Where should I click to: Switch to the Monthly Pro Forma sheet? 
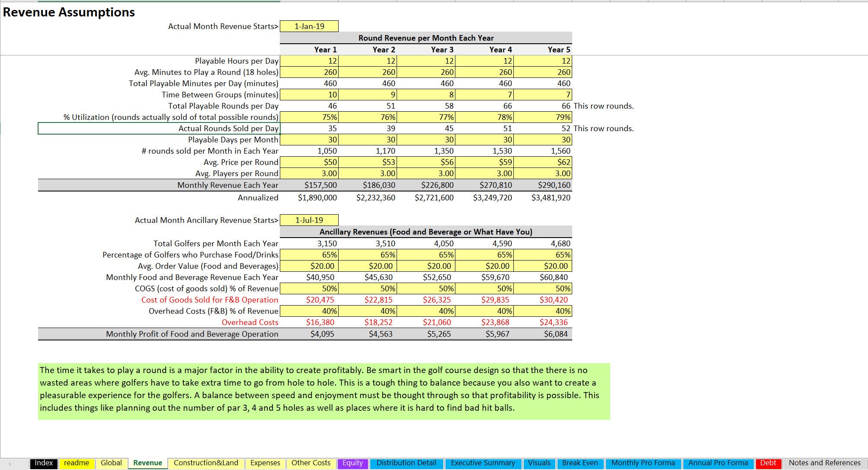[x=643, y=463]
